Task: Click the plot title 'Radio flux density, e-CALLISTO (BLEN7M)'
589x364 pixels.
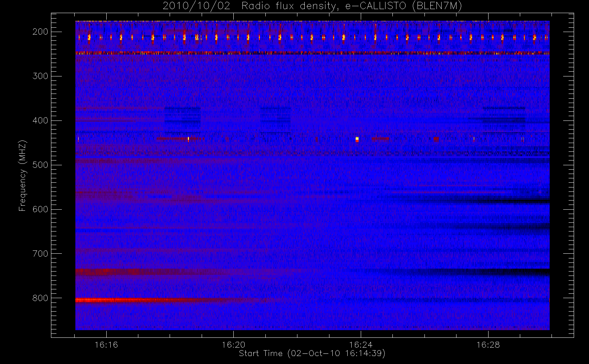Action: [352, 6]
